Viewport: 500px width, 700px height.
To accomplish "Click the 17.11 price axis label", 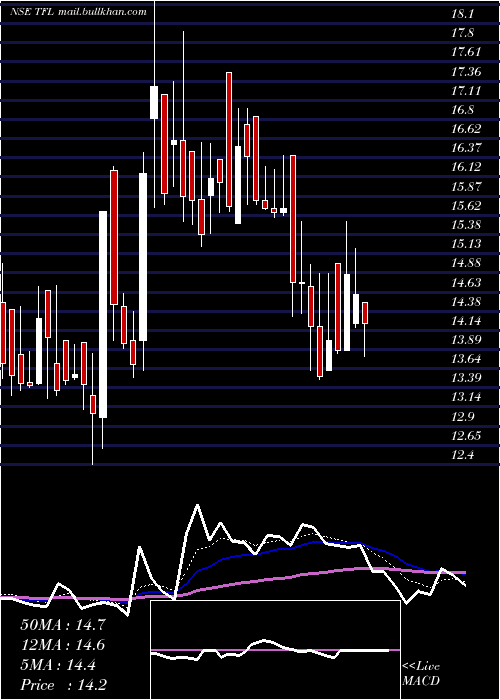I will 466,91.
